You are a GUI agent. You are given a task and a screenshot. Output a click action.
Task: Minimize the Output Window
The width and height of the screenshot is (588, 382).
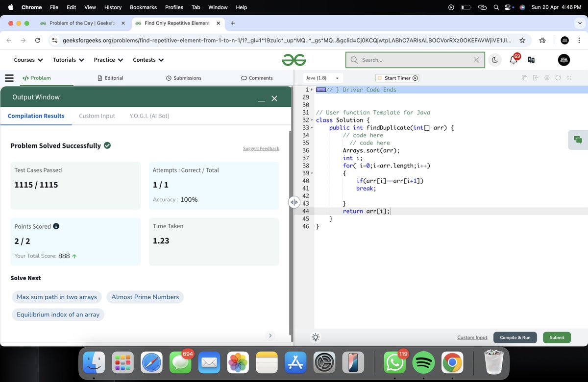pyautogui.click(x=262, y=100)
